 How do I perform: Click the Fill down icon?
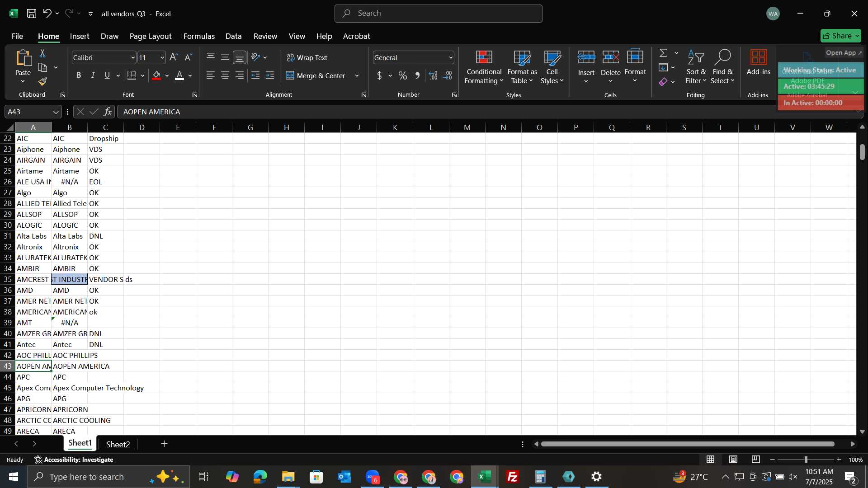coord(663,68)
